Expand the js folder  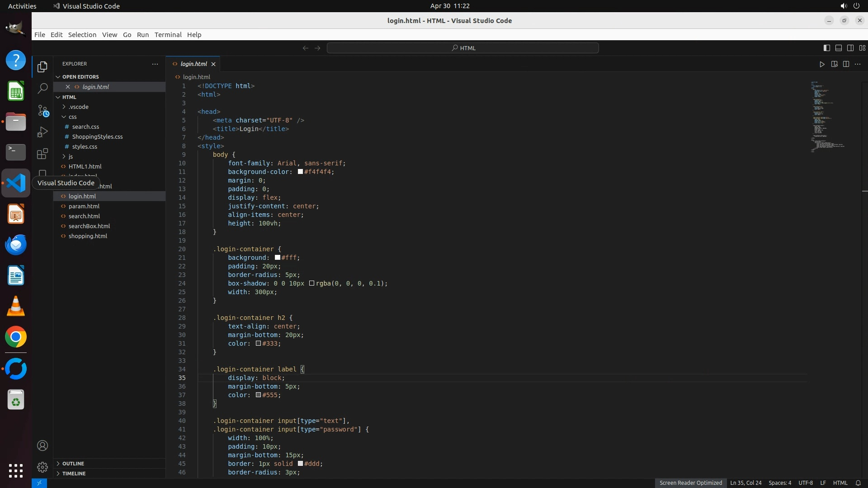(71, 156)
